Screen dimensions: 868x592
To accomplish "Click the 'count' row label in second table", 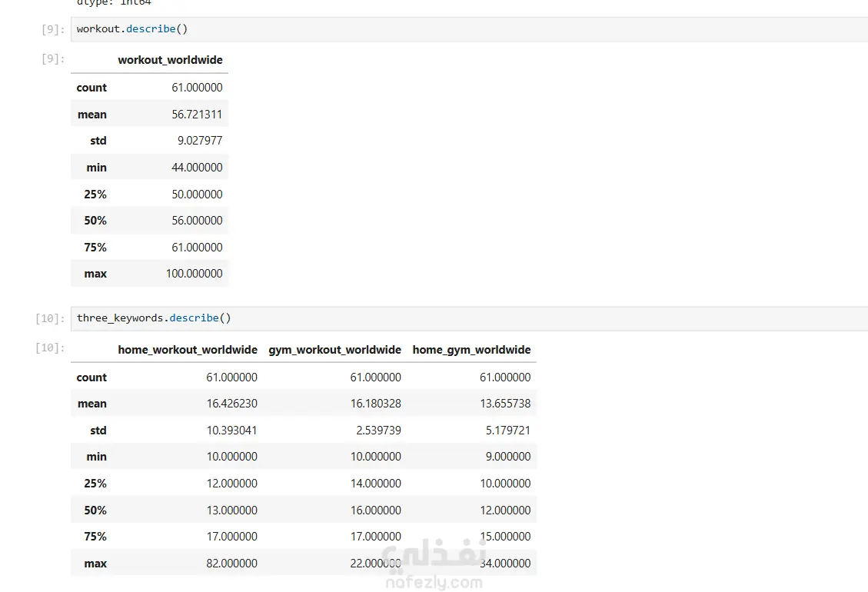I will coord(91,377).
